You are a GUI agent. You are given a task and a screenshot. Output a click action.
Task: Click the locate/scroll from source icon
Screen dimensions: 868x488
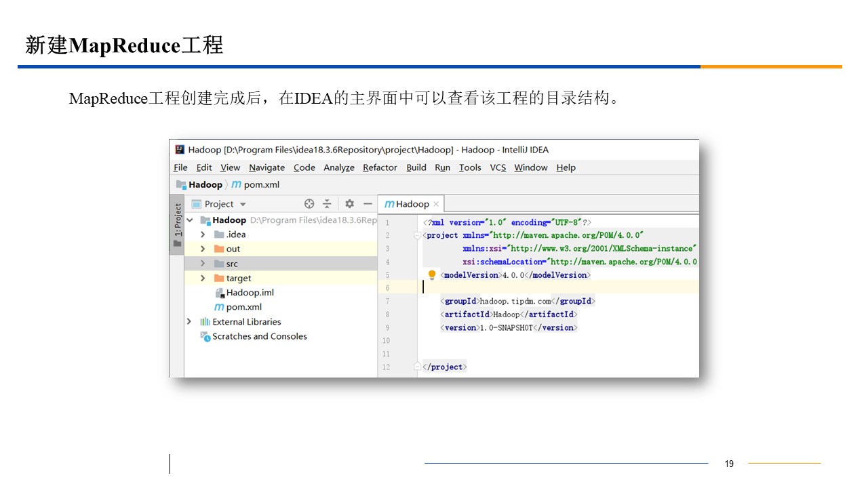tap(309, 204)
